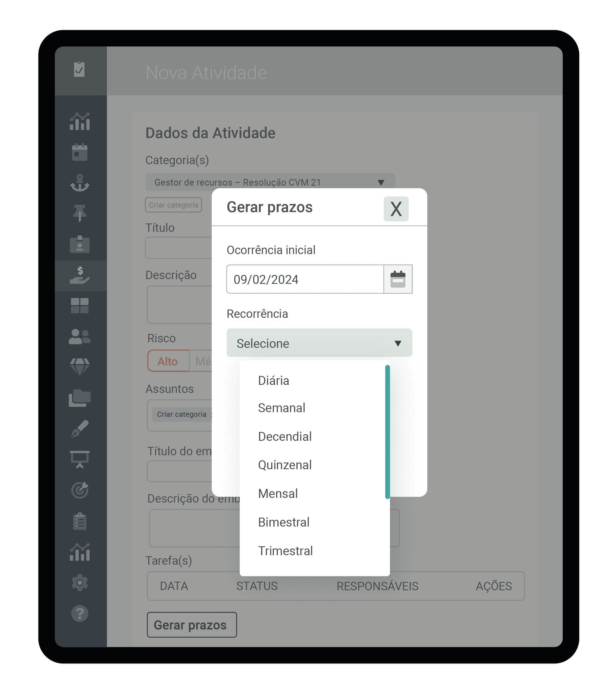Click the Título input field

(x=179, y=248)
